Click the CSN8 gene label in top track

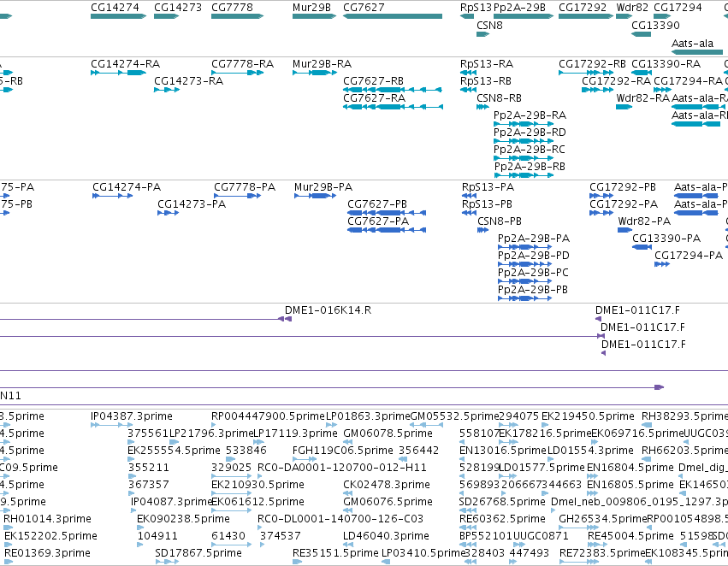click(x=489, y=26)
